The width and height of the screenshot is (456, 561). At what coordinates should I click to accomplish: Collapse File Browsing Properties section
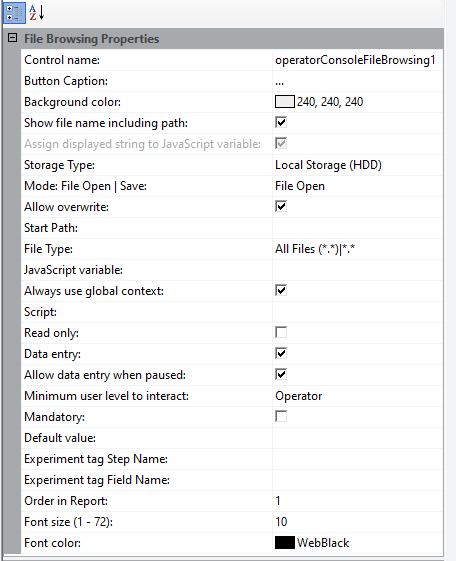pos(13,38)
